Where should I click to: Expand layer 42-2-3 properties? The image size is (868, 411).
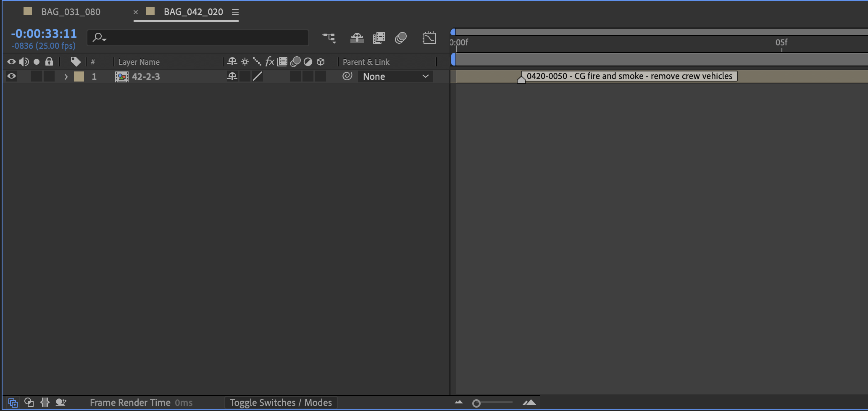(66, 76)
